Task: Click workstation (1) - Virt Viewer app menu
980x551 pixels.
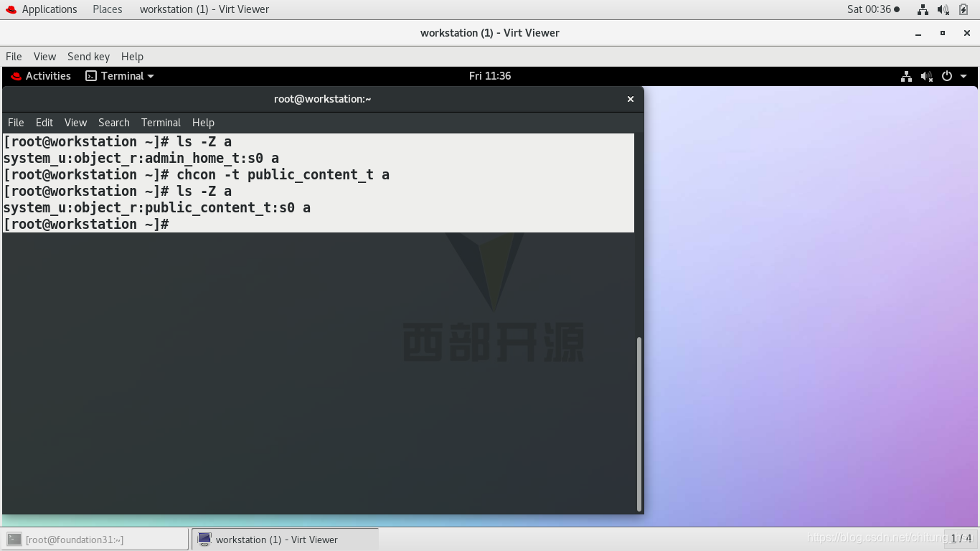Action: coord(204,9)
